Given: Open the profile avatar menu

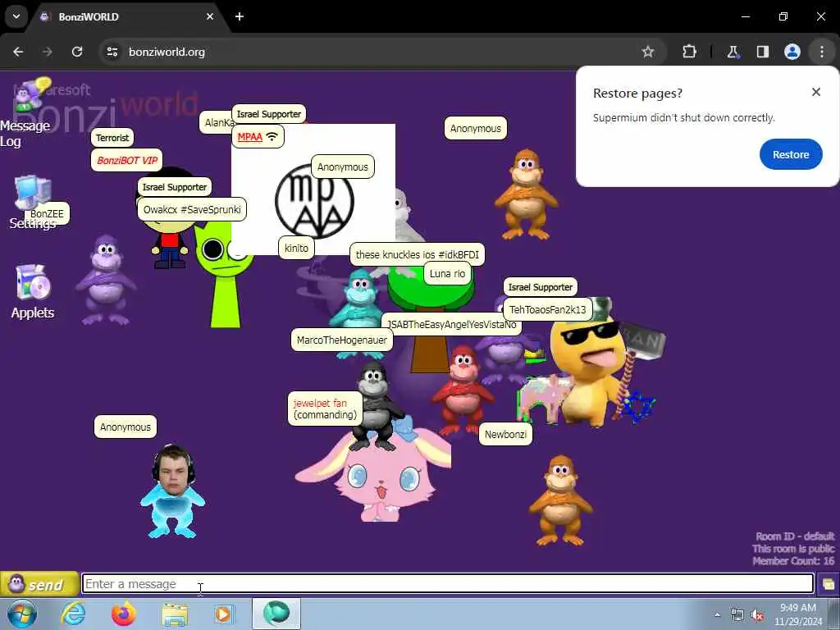Looking at the screenshot, I should [x=792, y=52].
